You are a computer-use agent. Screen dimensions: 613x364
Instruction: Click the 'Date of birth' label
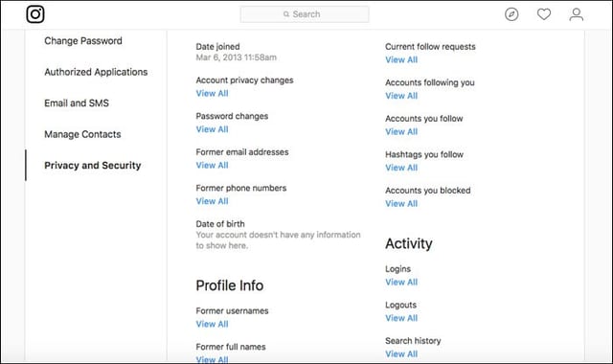tap(220, 224)
